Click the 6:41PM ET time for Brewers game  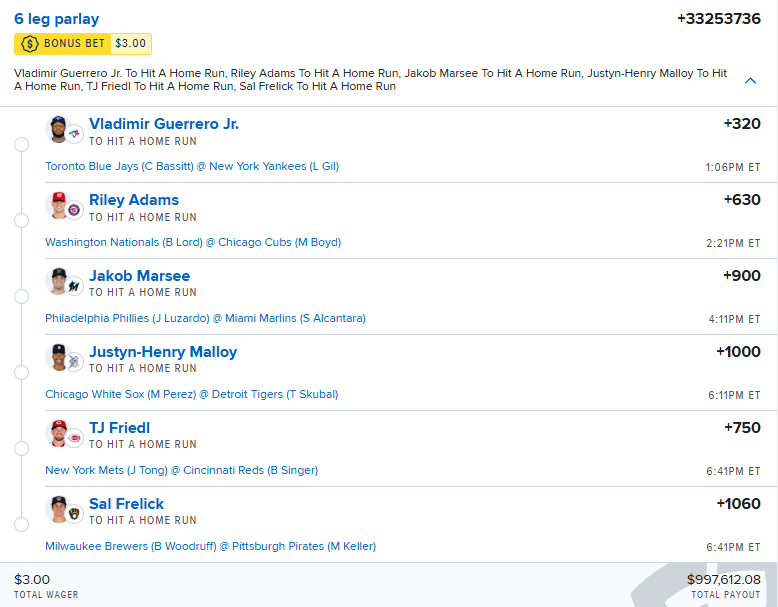pyautogui.click(x=733, y=547)
